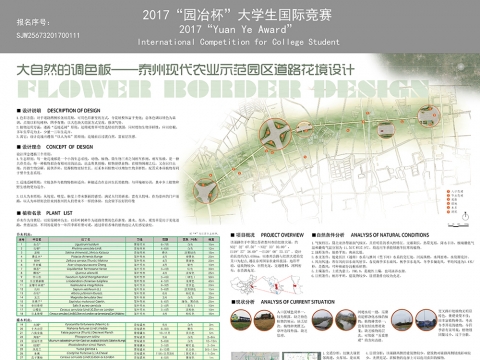Click the 'ANALYSIS OF CURRENT SITUATION' heading
Screen dimensions: 480x360
pyautogui.click(x=298, y=302)
